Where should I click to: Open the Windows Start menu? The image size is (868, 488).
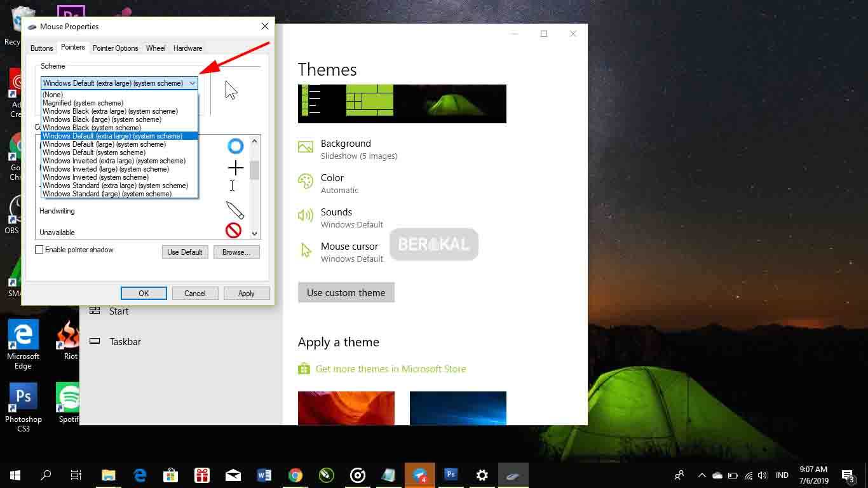tap(15, 475)
